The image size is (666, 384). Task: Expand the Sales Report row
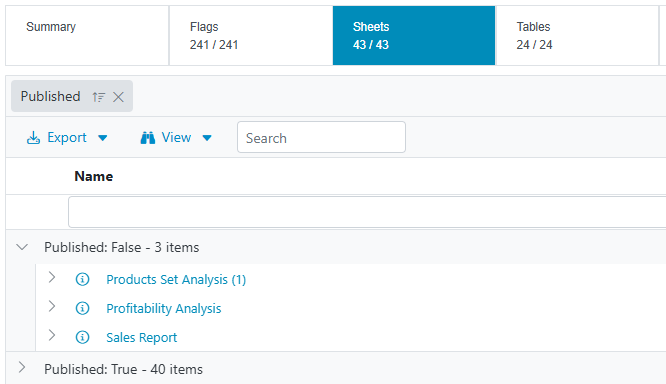coord(52,335)
